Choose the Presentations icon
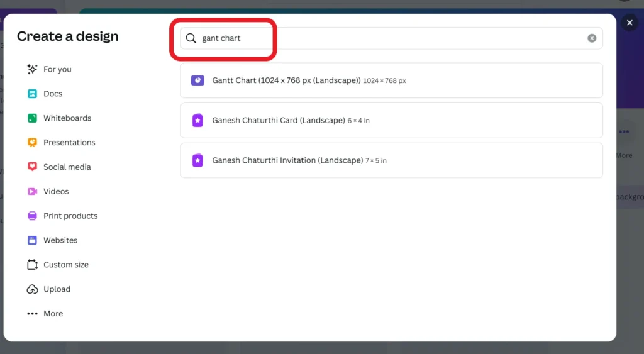Screen dimensions: 644x354 click(32, 143)
